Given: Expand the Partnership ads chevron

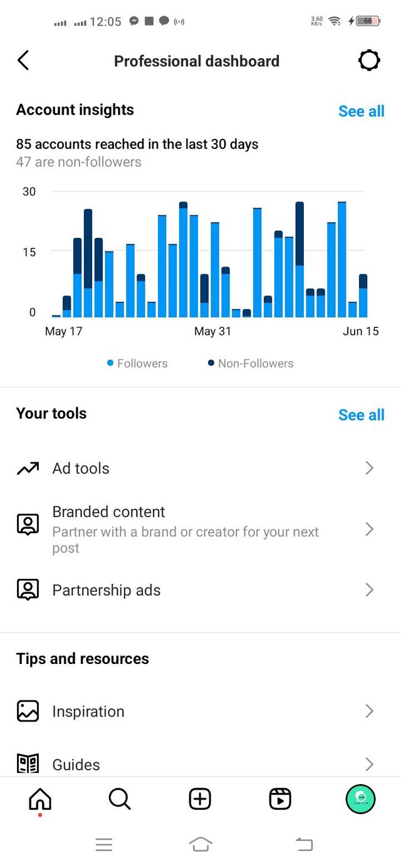Looking at the screenshot, I should tap(370, 590).
